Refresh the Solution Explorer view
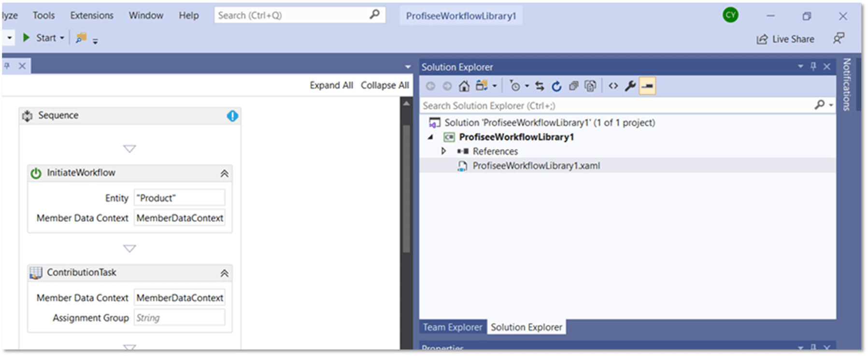 click(556, 86)
